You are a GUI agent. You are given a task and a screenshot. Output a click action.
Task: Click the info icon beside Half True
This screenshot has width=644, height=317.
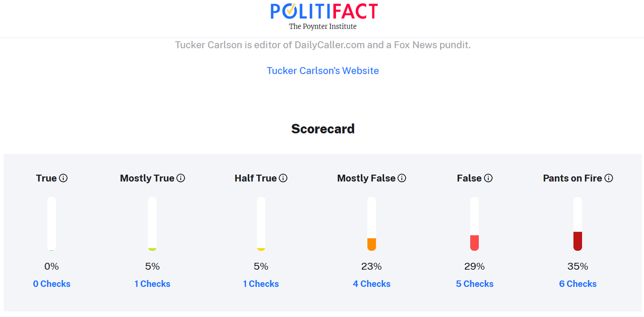283,178
